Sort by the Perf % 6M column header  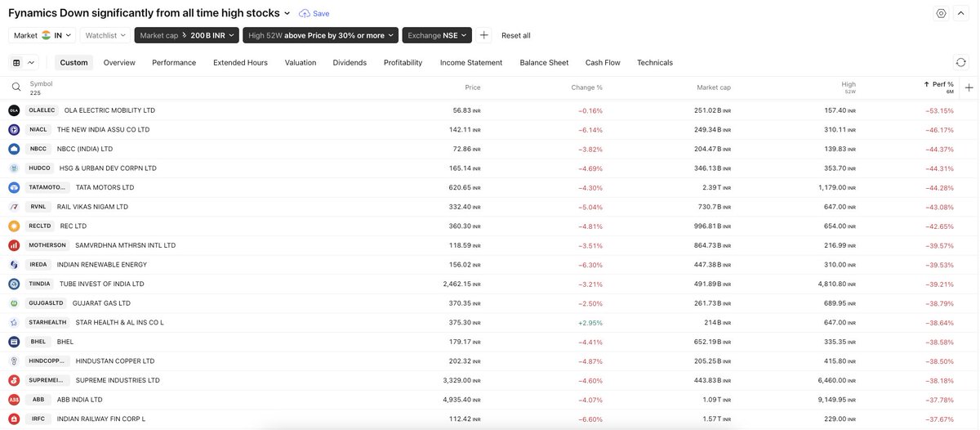point(938,87)
